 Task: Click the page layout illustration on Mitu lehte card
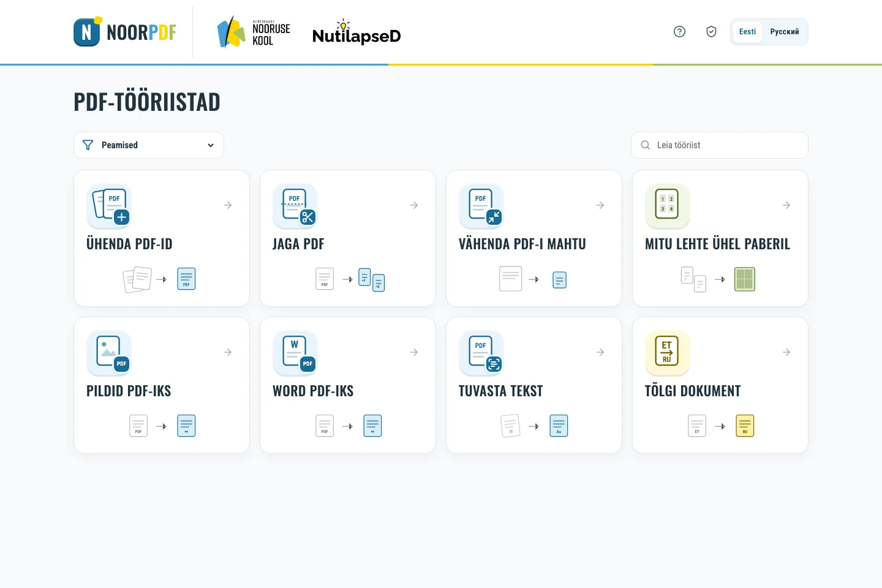pos(718,279)
